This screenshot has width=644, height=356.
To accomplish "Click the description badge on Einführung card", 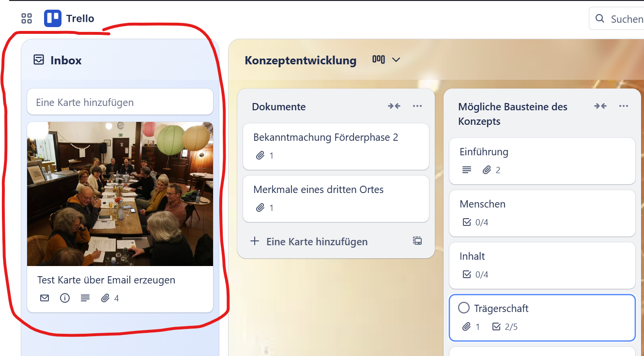I will (x=466, y=170).
